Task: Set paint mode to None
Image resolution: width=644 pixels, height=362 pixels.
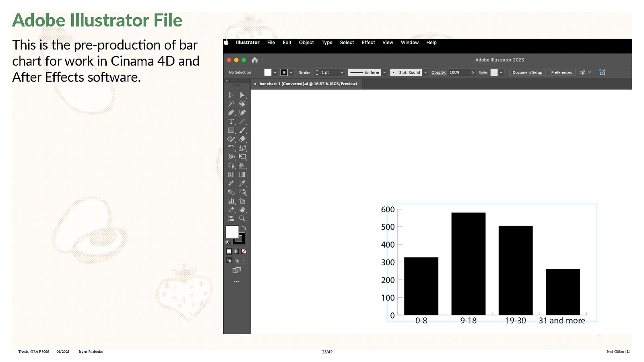Action: (x=244, y=251)
